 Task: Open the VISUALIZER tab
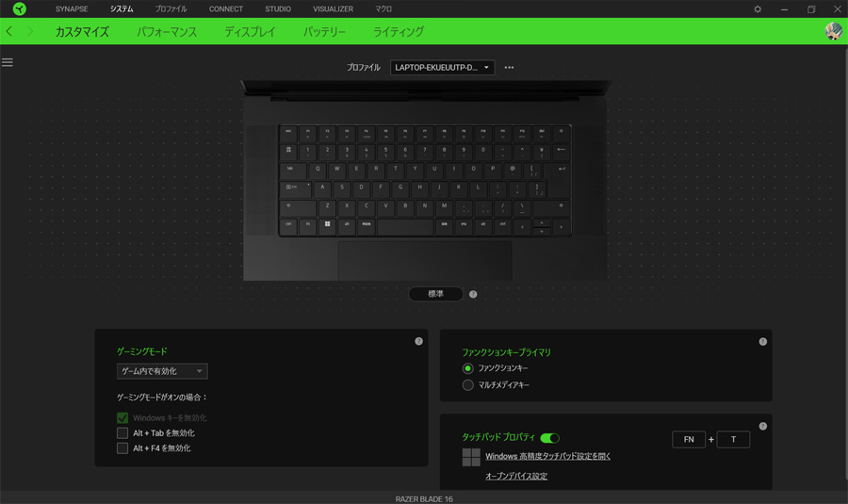334,9
